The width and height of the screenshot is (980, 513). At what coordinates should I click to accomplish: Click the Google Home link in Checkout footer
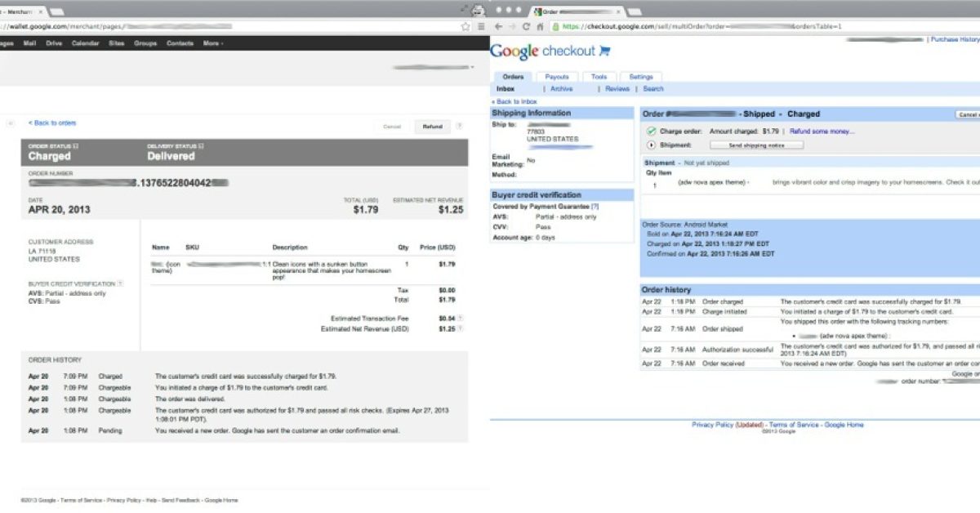tap(844, 425)
